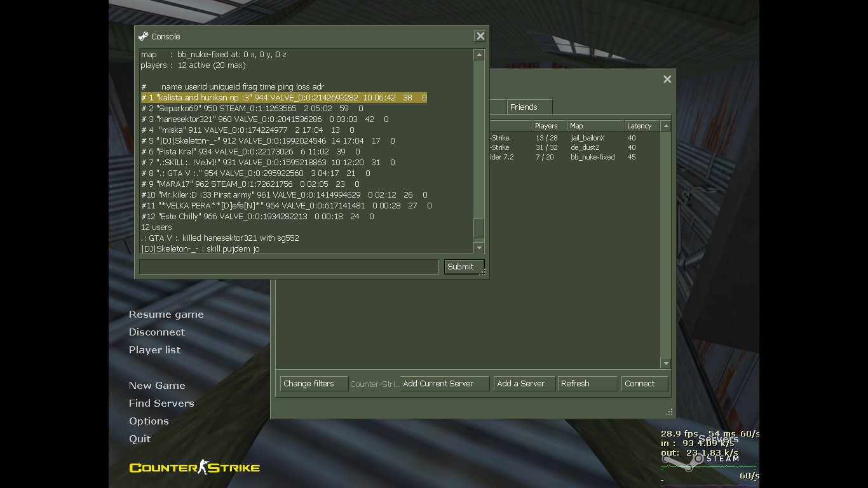Screen dimensions: 868x488
Task: Click console scrollbar down arrow
Action: click(479, 248)
